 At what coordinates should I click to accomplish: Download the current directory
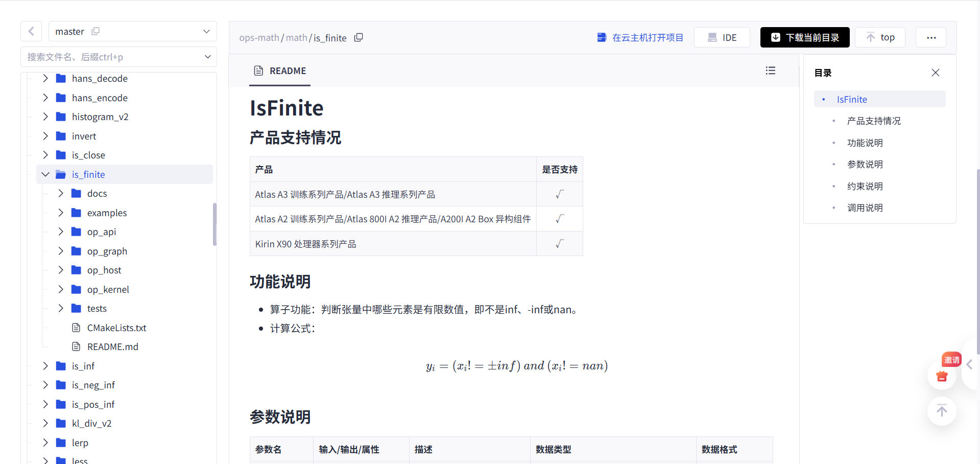click(x=805, y=37)
